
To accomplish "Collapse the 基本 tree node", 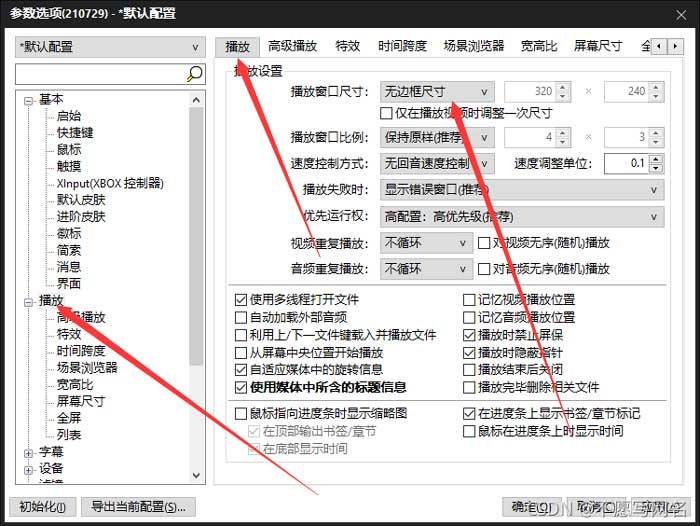I will tap(28, 99).
